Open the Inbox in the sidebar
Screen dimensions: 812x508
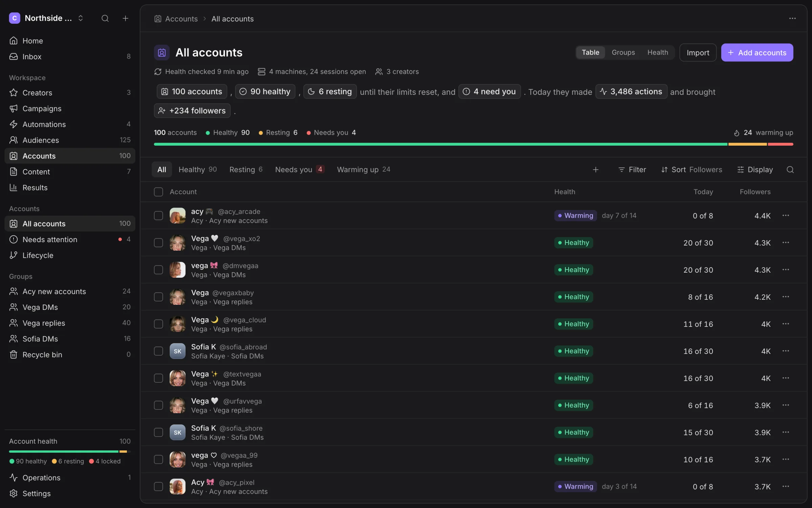70,57
